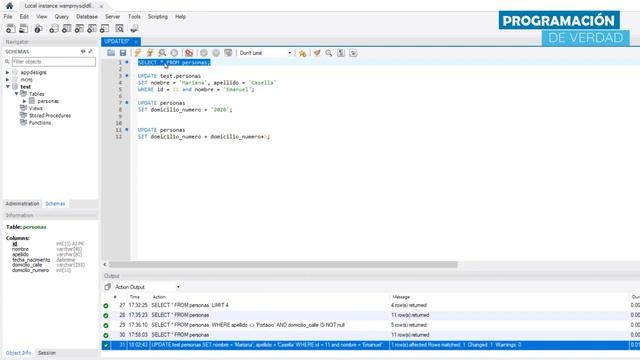
Task: Select output row 31 with the UPDATE statement
Action: (371, 345)
